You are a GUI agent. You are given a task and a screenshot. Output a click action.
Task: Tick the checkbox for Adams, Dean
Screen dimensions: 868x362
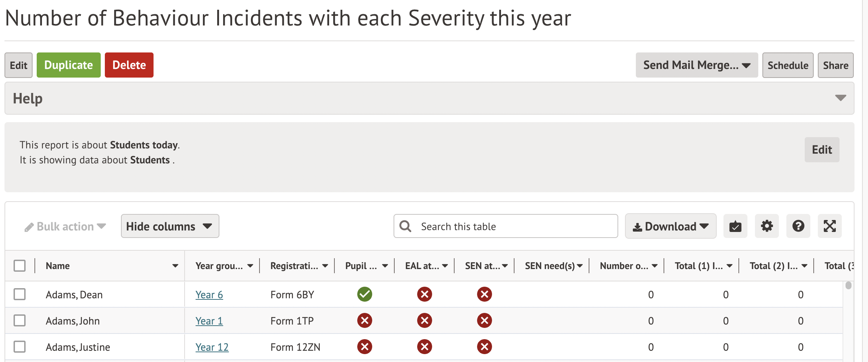click(19, 294)
